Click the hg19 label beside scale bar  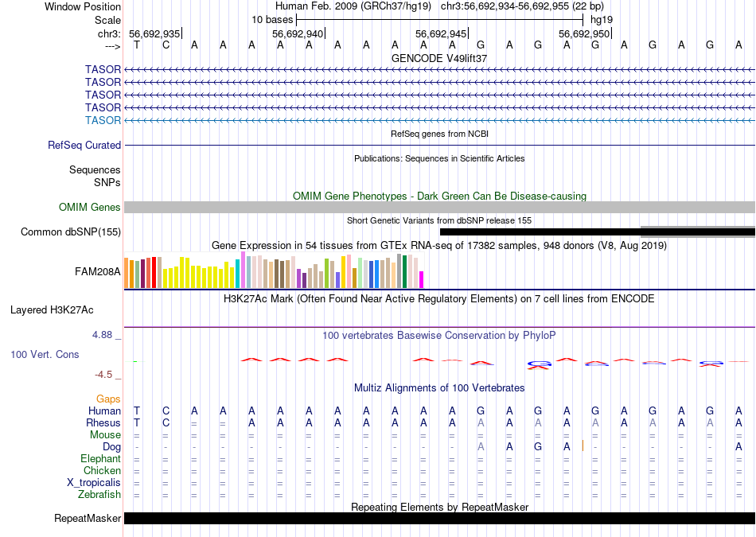(x=602, y=20)
